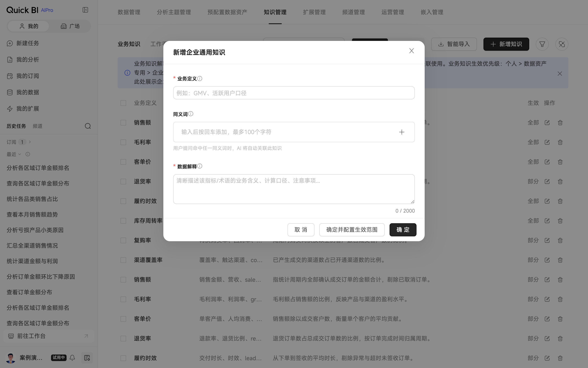Image resolution: width=588 pixels, height=368 pixels.
Task: Delete the 履约时效 row marked 全部
Action: pos(560,201)
